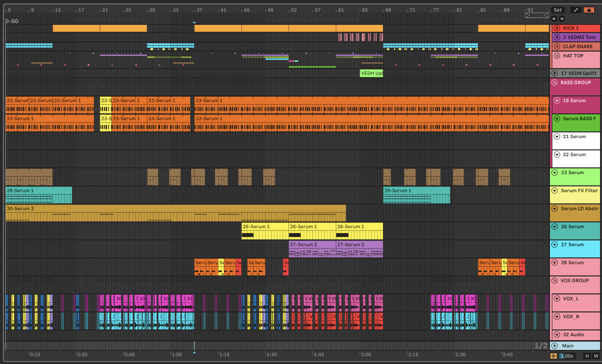The width and height of the screenshot is (602, 364).
Task: Click the 3 VEDM2 Tom play icon
Action: tap(557, 37)
